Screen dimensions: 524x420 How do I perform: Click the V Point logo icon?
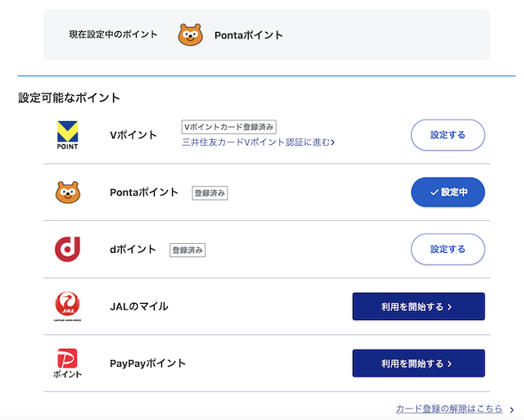(67, 135)
